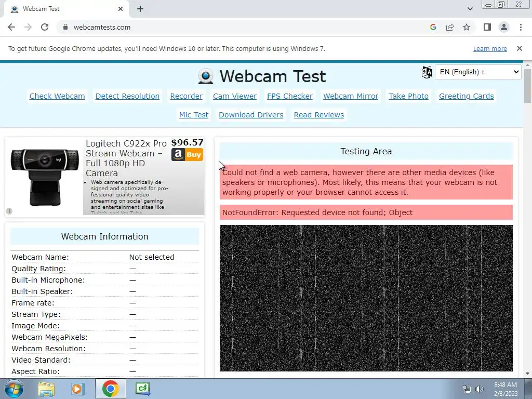Bookmark this page with the star icon
This screenshot has width=532, height=399.
(x=467, y=27)
